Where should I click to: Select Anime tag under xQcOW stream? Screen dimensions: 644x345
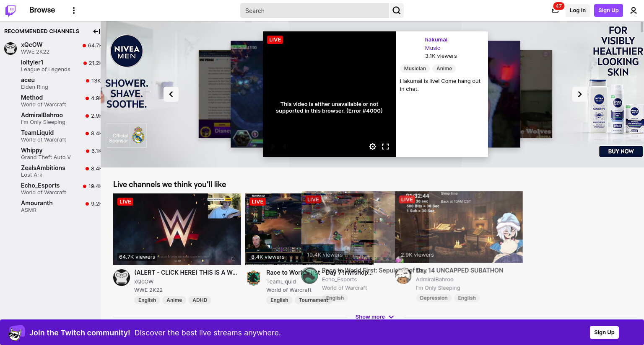point(174,300)
